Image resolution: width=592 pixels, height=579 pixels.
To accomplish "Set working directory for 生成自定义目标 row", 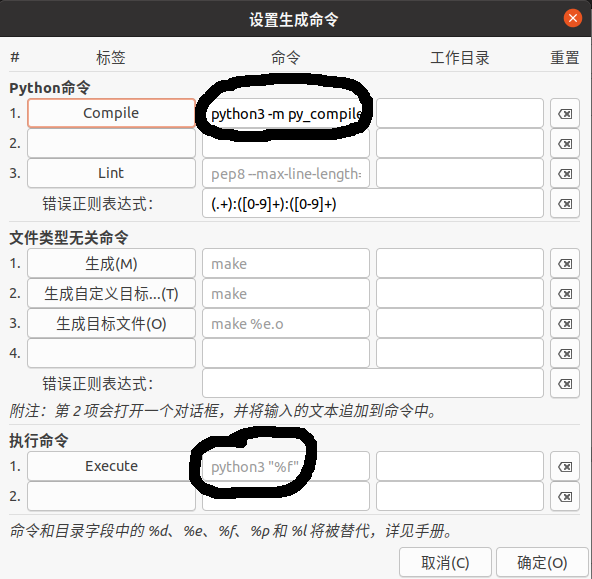I will (x=460, y=294).
